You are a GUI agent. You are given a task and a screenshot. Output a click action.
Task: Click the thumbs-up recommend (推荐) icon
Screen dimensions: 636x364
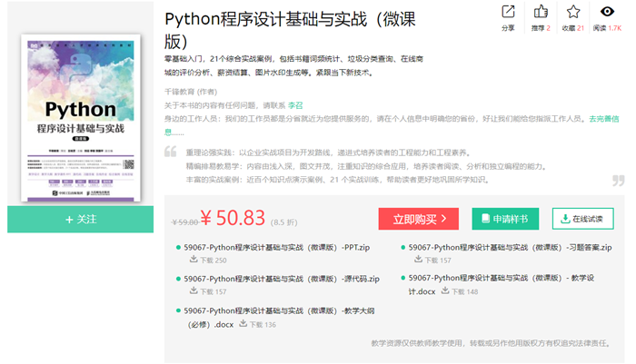(x=542, y=12)
